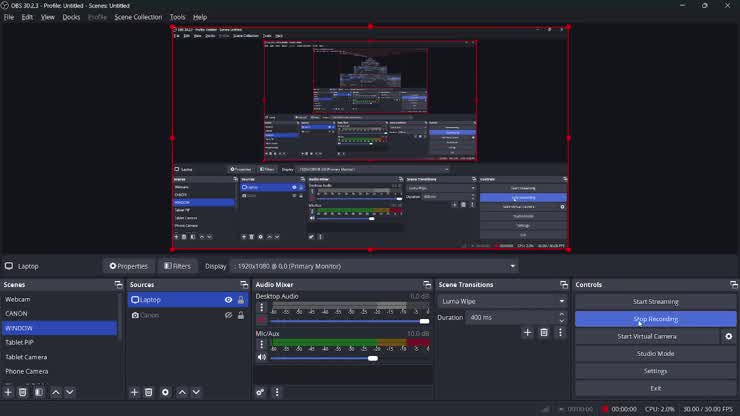Open the Edit menu

tap(27, 17)
